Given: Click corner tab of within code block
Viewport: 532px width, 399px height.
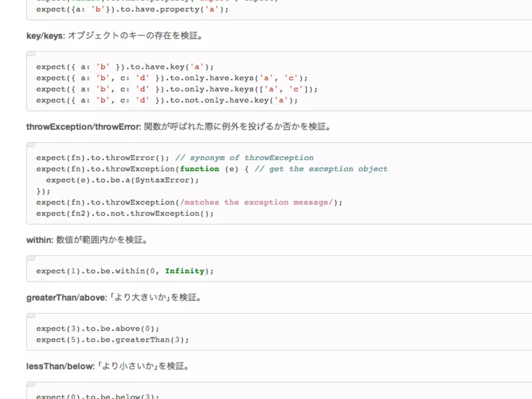Looking at the screenshot, I should 31,258.
